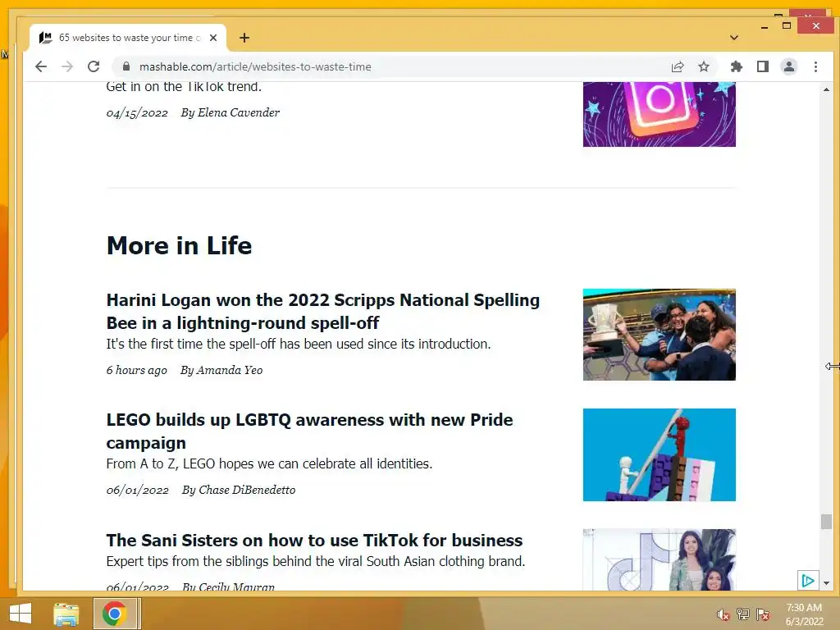
Task: Reload the Mashable page
Action: 94,66
